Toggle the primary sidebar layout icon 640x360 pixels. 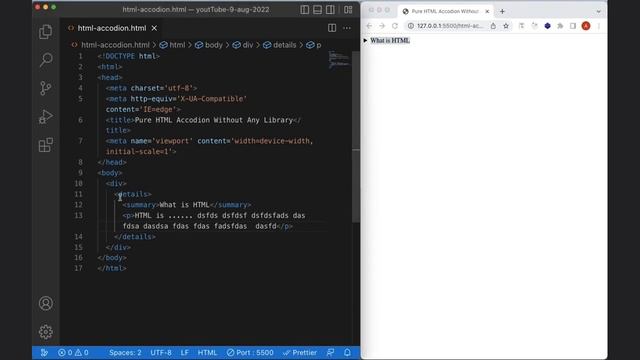pyautogui.click(x=304, y=9)
